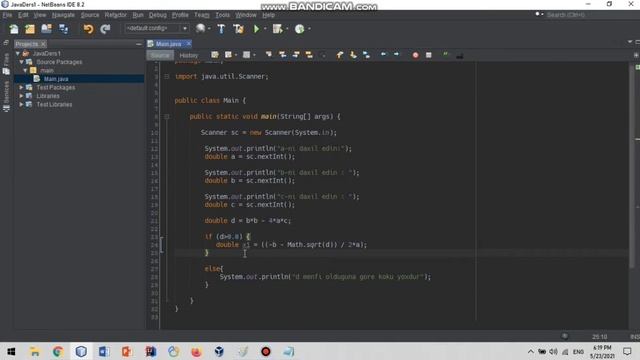The height and width of the screenshot is (360, 640).
Task: Collapse the JavaDers1 project node
Action: pyautogui.click(x=18, y=53)
